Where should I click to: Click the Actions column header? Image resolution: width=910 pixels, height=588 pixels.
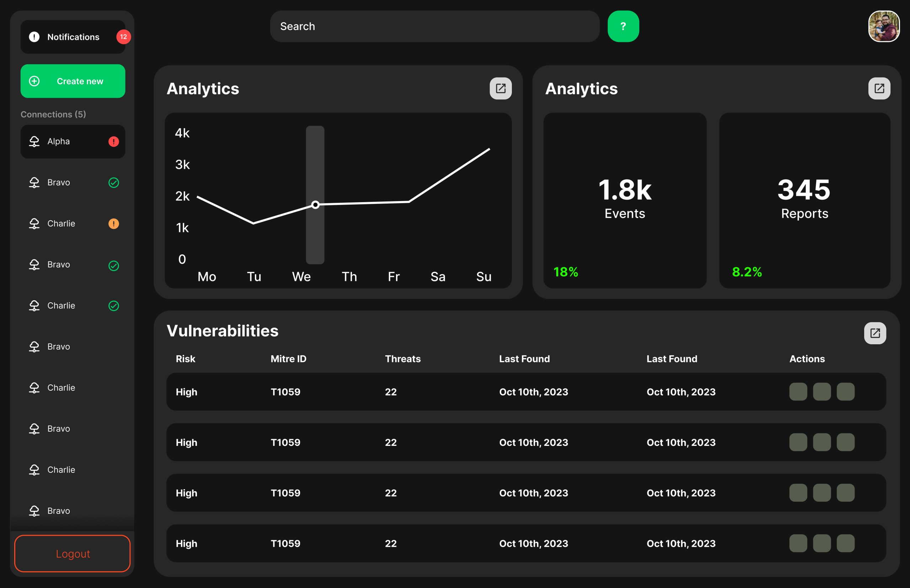tap(807, 359)
